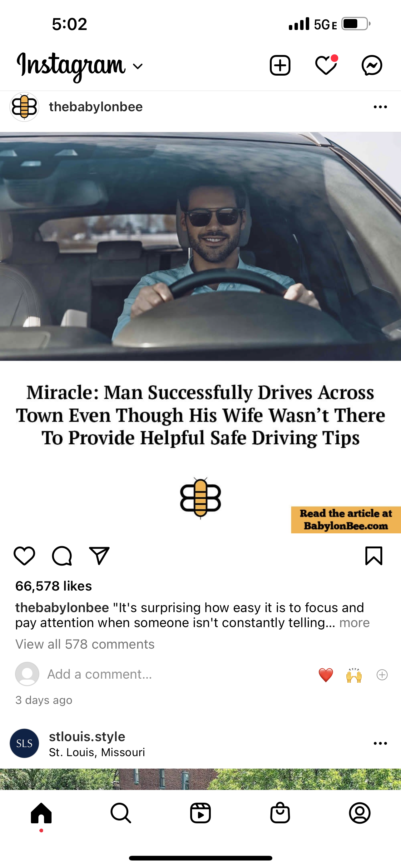
Task: Go to the Home tab
Action: point(41,813)
